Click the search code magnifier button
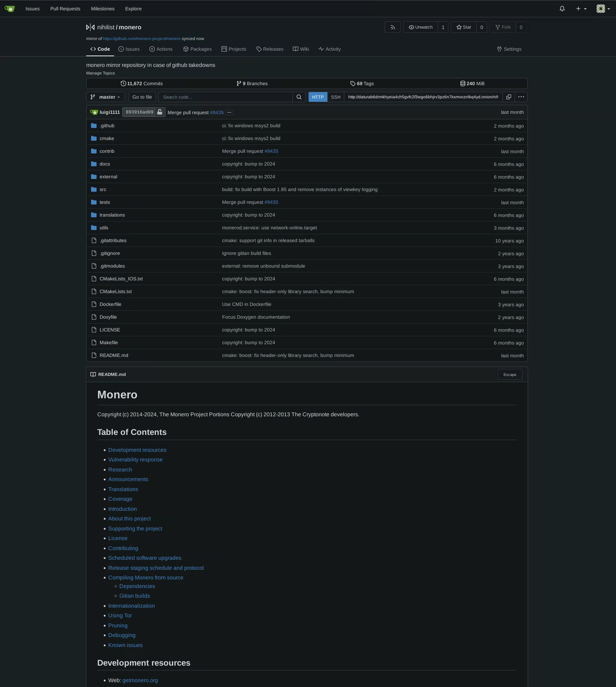The height and width of the screenshot is (687, 616). (x=299, y=97)
